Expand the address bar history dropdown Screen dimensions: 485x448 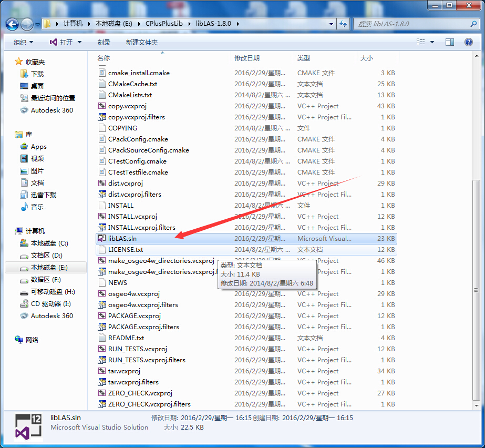[x=331, y=24]
